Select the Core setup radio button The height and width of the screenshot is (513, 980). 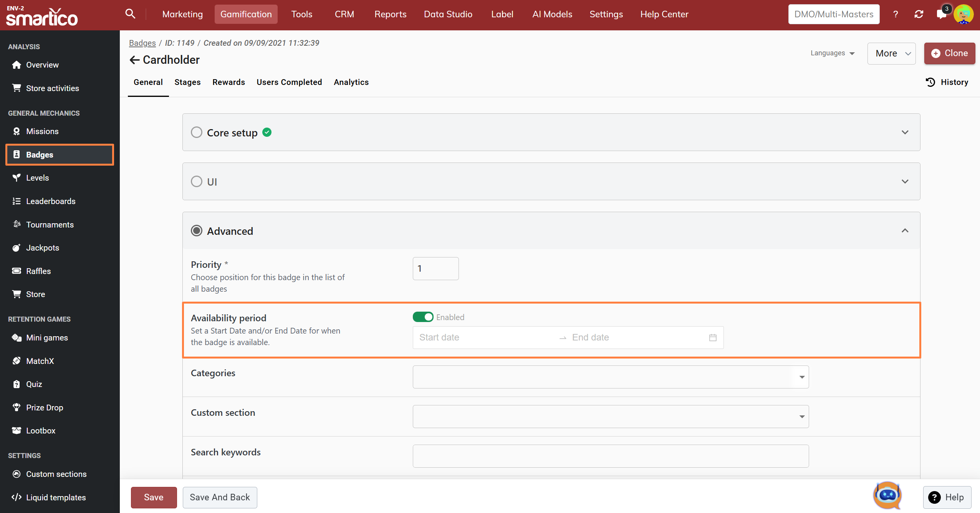coord(197,132)
